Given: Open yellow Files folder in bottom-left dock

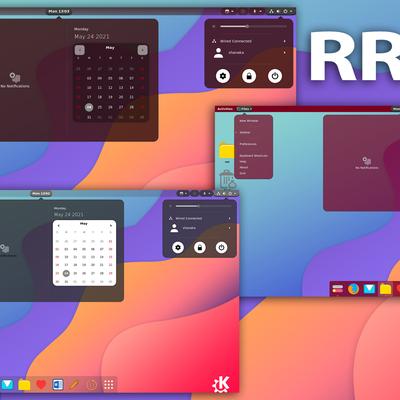Looking at the screenshot, I should click(24, 385).
